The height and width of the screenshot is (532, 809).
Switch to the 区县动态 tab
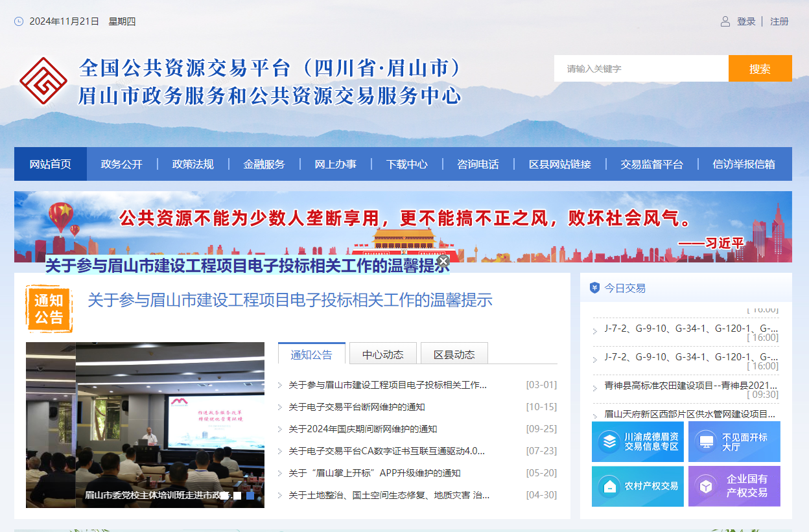(x=454, y=353)
